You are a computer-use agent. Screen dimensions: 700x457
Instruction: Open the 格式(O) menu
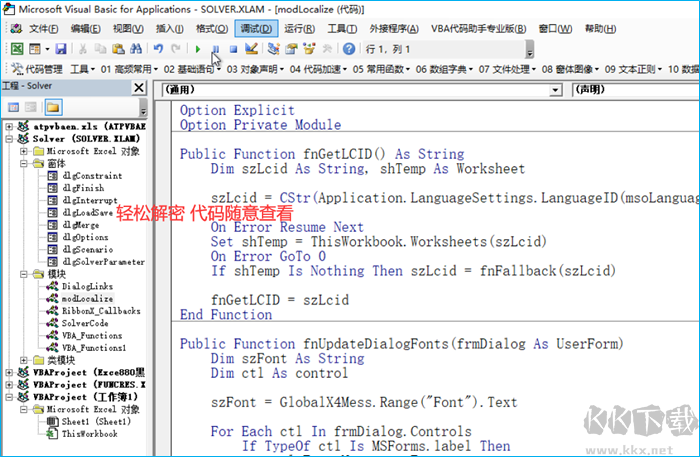coord(212,29)
